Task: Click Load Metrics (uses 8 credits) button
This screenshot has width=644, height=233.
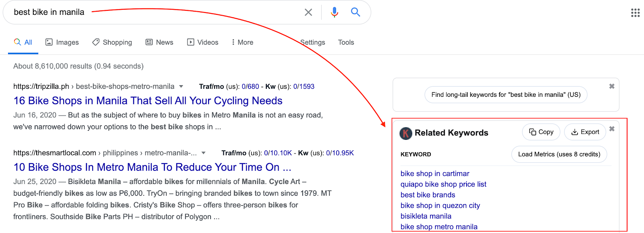Action: click(x=559, y=154)
